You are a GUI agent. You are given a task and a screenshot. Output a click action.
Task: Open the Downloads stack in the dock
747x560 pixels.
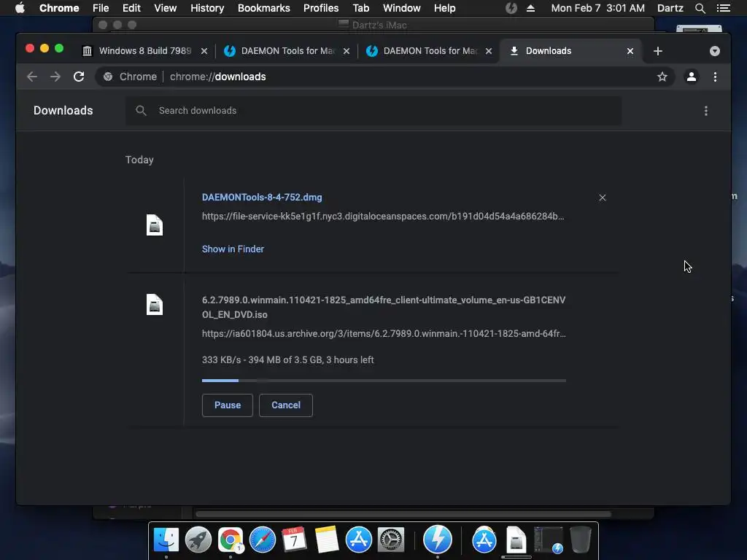click(x=516, y=540)
